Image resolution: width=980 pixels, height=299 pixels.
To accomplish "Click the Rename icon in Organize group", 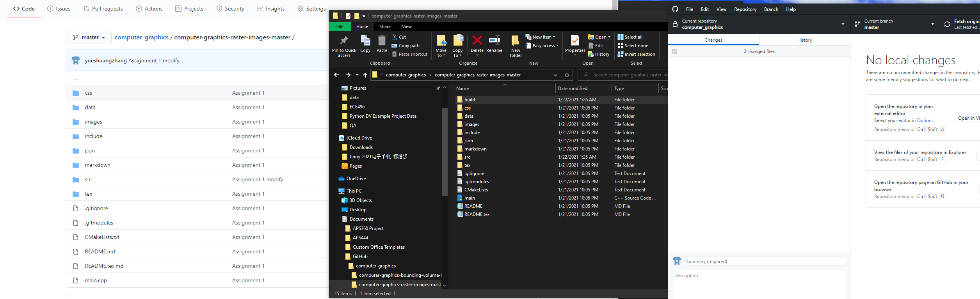I will 494,40.
